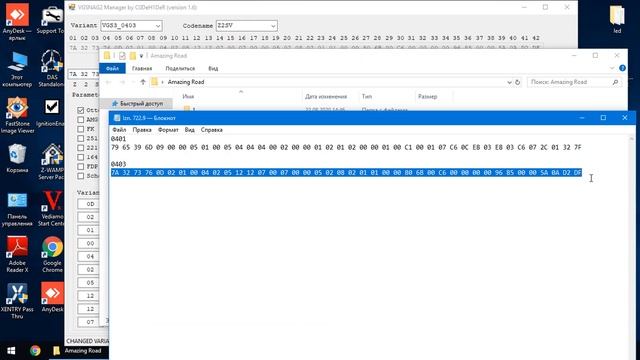This screenshot has width=640, height=360.
Task: Sort by the Размер column header
Action: click(427, 97)
